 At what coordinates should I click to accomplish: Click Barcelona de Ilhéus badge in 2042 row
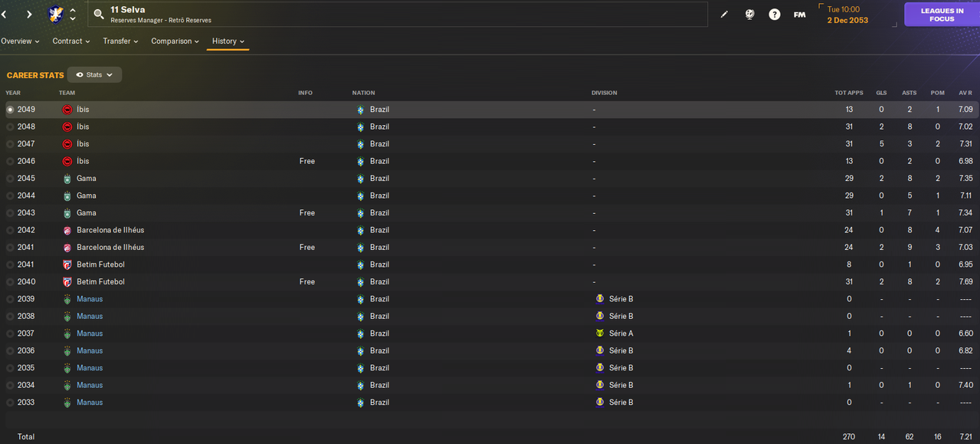67,230
